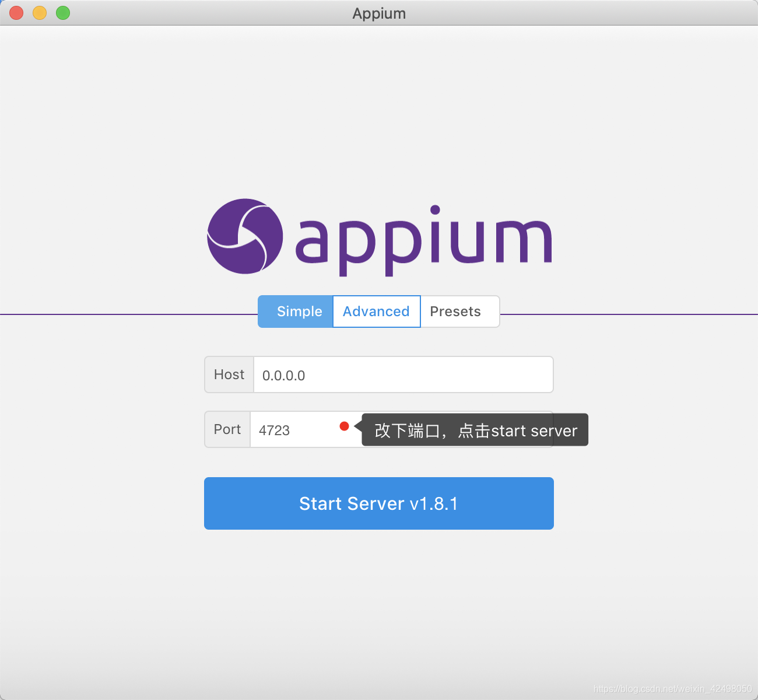The height and width of the screenshot is (700, 758).
Task: Click the Appium window title text
Action: pyautogui.click(x=379, y=13)
